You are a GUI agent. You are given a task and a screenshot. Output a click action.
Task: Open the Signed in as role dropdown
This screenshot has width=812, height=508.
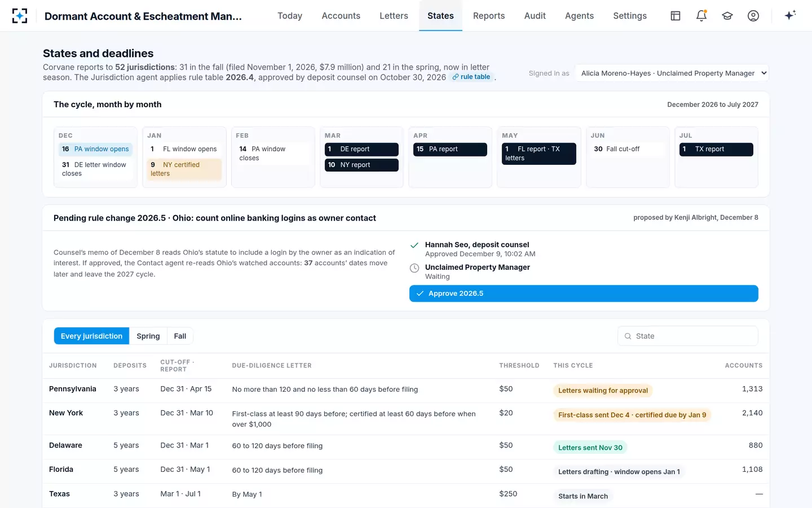point(672,73)
